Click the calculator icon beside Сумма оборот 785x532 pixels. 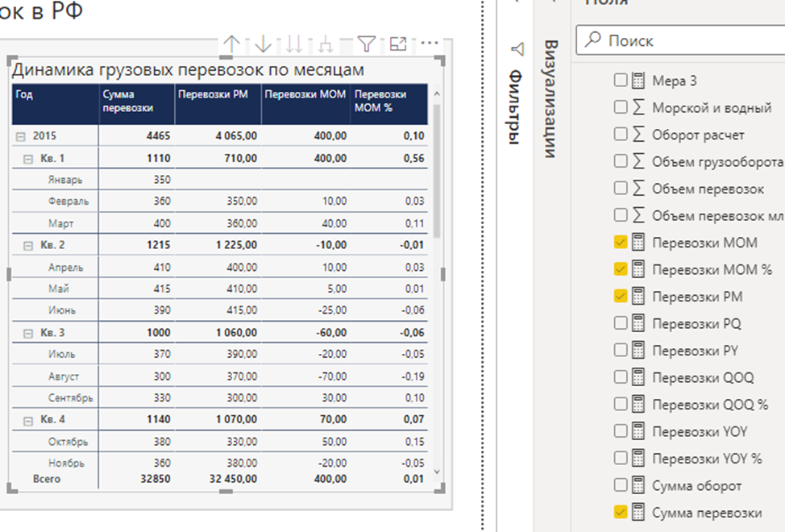638,485
